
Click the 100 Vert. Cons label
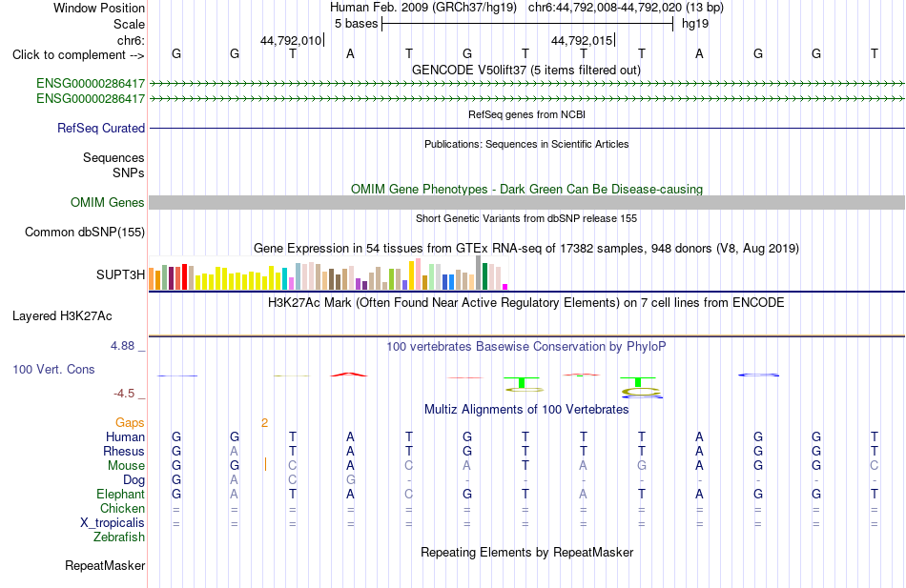53,369
